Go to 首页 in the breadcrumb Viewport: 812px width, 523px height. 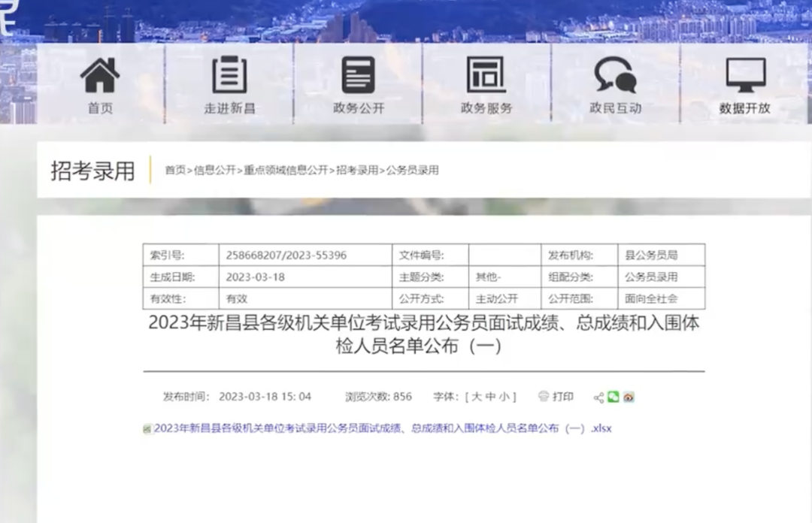[x=175, y=170]
